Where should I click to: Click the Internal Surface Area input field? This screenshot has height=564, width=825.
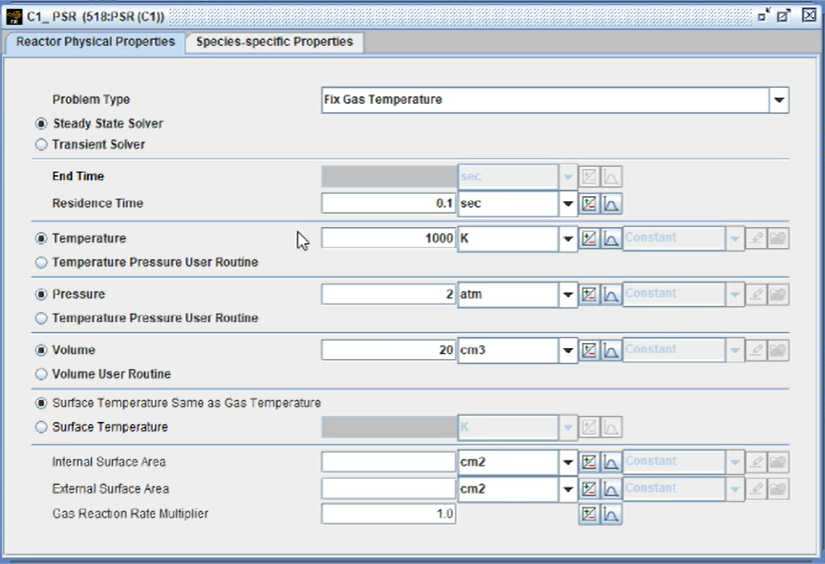point(389,462)
